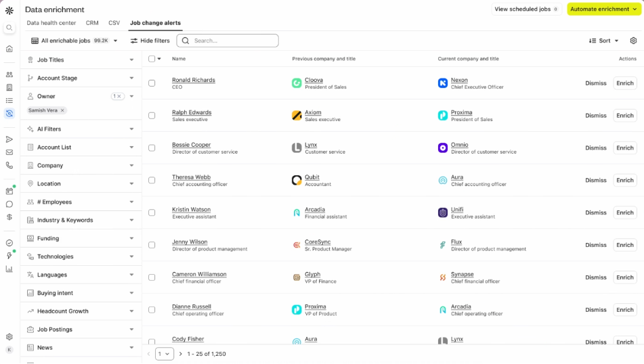Click the table settings gear near Sort
Image resolution: width=644 pixels, height=364 pixels.
point(633,41)
